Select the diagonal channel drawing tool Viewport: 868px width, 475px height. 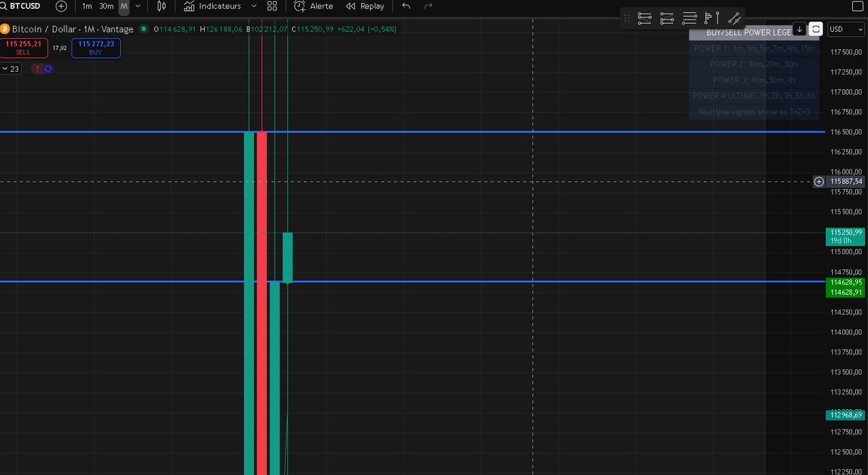(734, 18)
